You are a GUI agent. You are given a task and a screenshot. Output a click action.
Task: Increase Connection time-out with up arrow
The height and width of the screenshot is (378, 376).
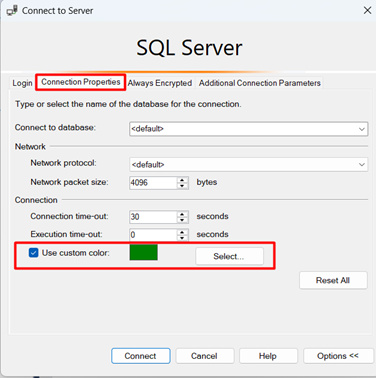tap(182, 214)
